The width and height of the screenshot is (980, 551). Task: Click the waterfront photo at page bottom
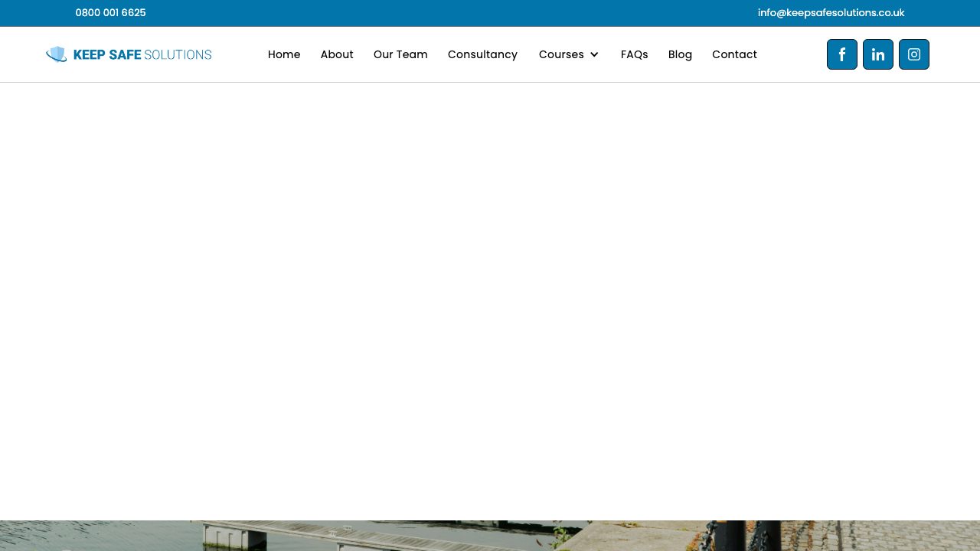pyautogui.click(x=490, y=536)
